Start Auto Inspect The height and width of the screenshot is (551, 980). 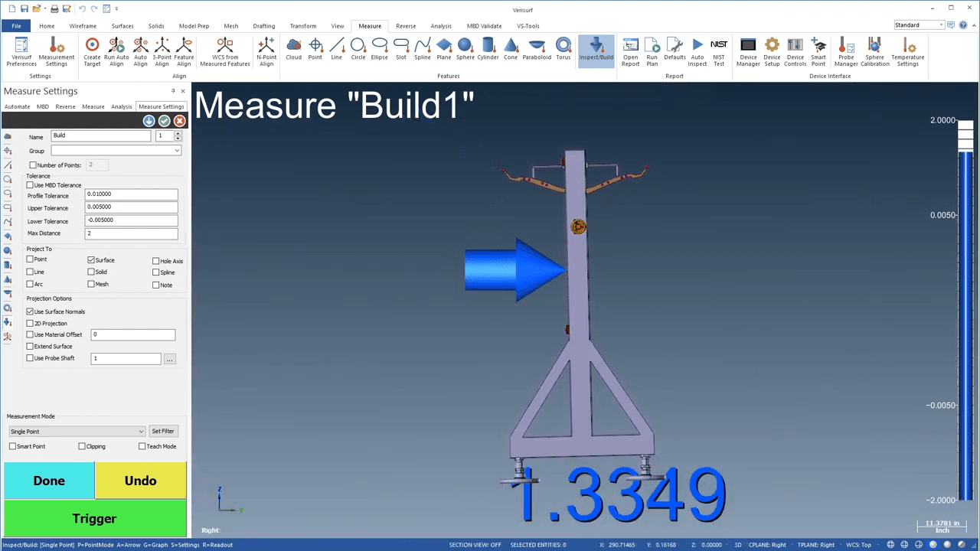click(x=697, y=51)
